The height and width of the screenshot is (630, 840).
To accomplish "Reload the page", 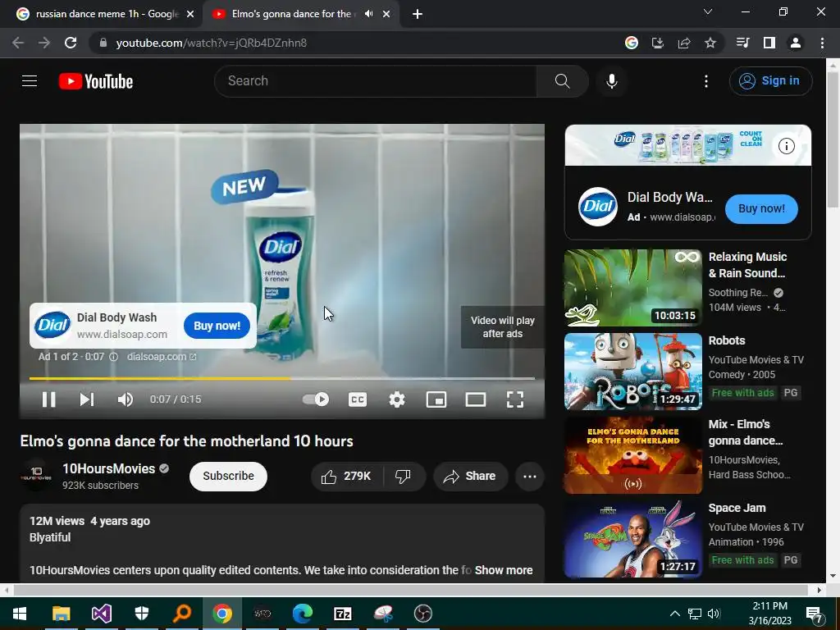I will (71, 43).
